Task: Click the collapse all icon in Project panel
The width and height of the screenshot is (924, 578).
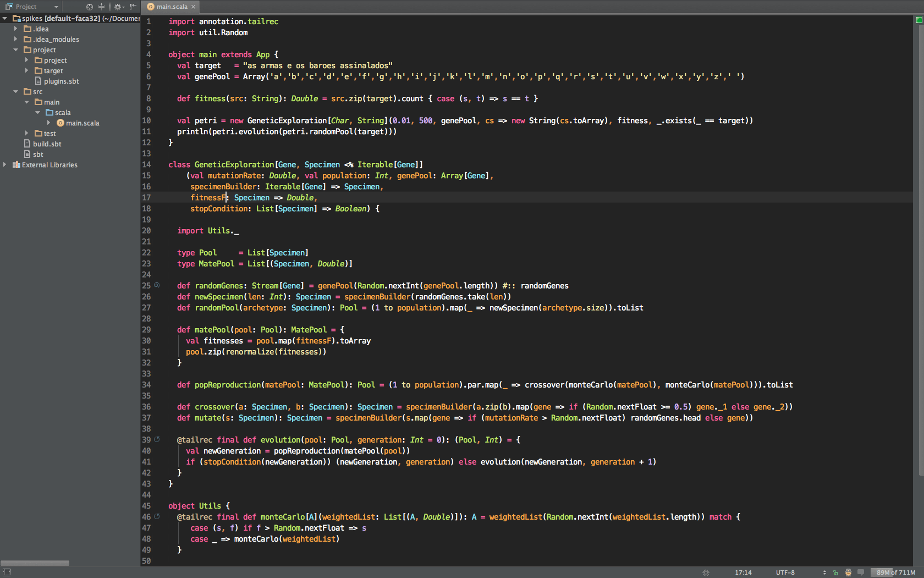Action: coord(101,7)
